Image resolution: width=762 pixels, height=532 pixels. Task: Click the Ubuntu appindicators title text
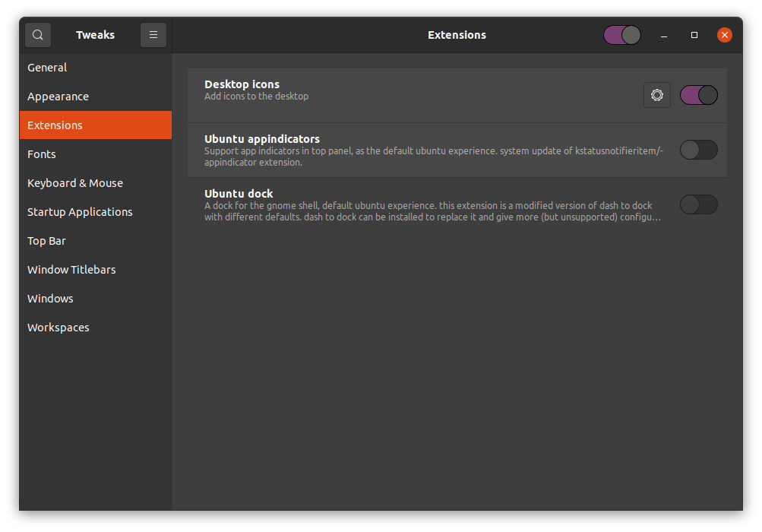pyautogui.click(x=262, y=139)
